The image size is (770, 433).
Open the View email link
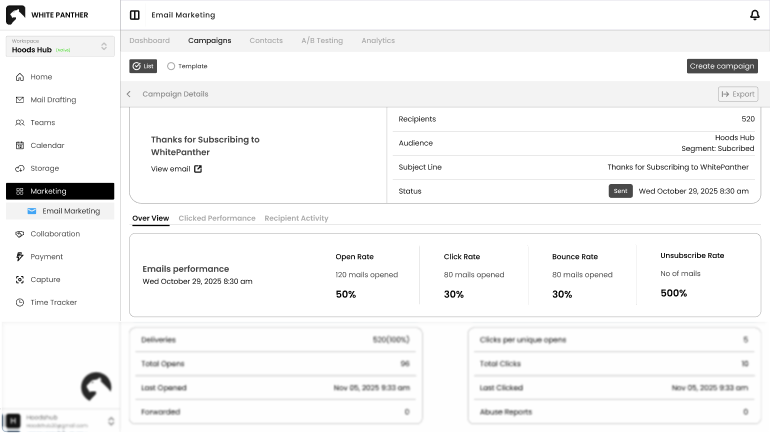pos(176,169)
